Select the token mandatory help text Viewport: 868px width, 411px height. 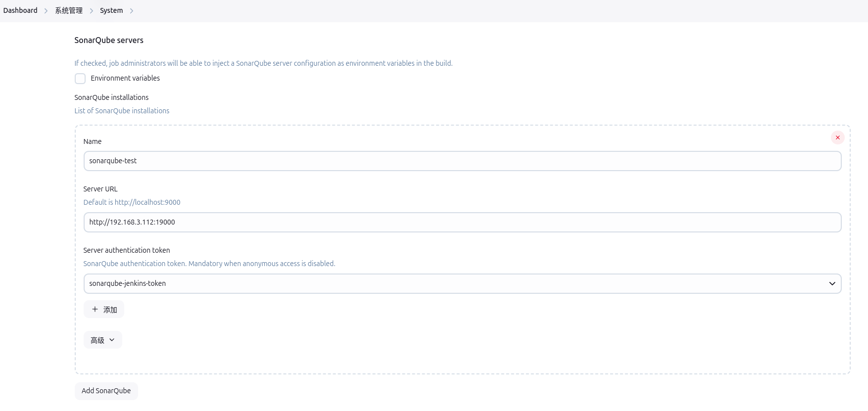[209, 264]
